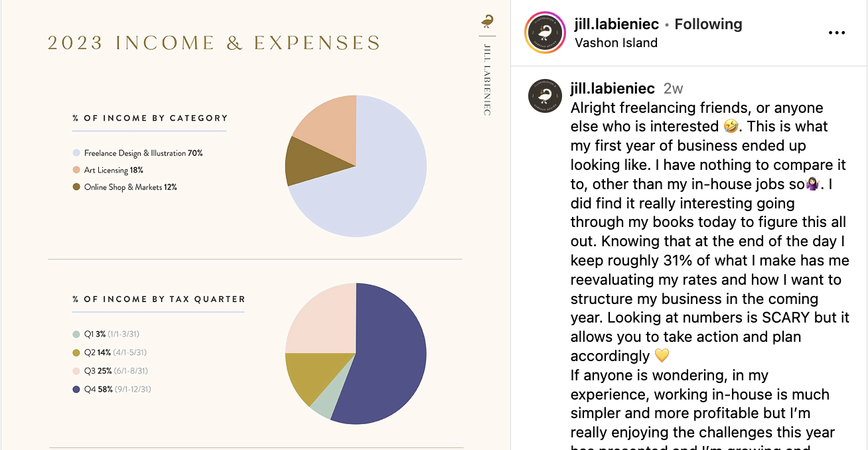This screenshot has height=450, width=868.
Task: Toggle the Following status for jill.labieniec
Action: (708, 23)
